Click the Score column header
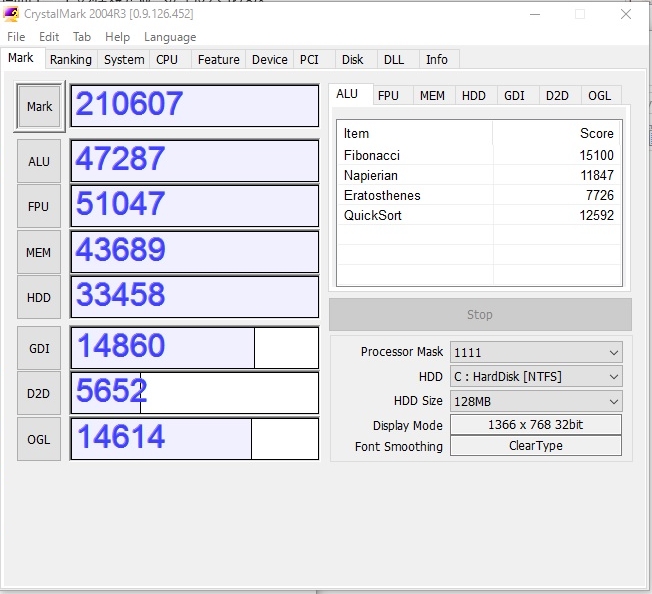 (x=557, y=133)
